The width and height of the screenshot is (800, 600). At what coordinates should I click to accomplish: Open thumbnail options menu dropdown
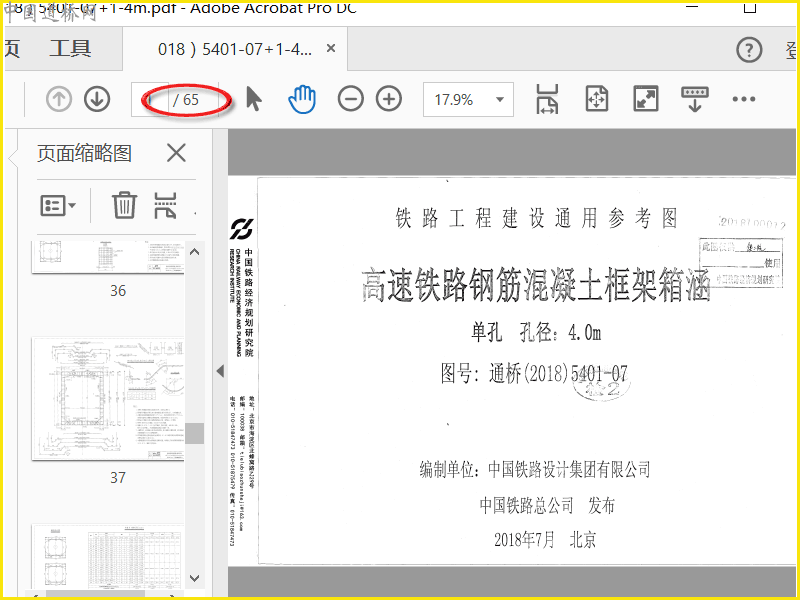(x=58, y=206)
